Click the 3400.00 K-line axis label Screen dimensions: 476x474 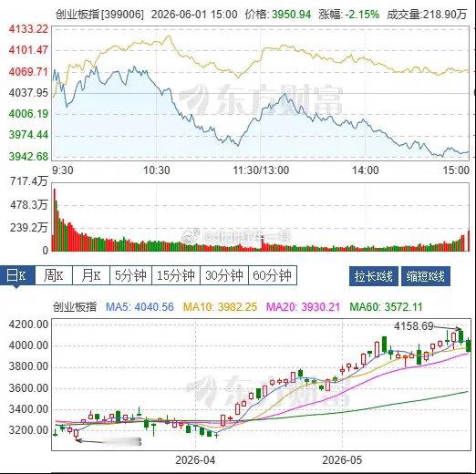[28, 409]
